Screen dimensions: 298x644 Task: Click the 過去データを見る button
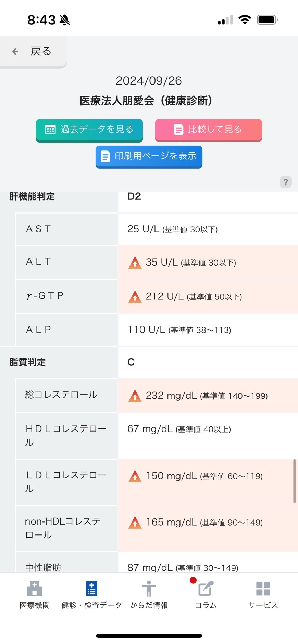click(x=89, y=130)
